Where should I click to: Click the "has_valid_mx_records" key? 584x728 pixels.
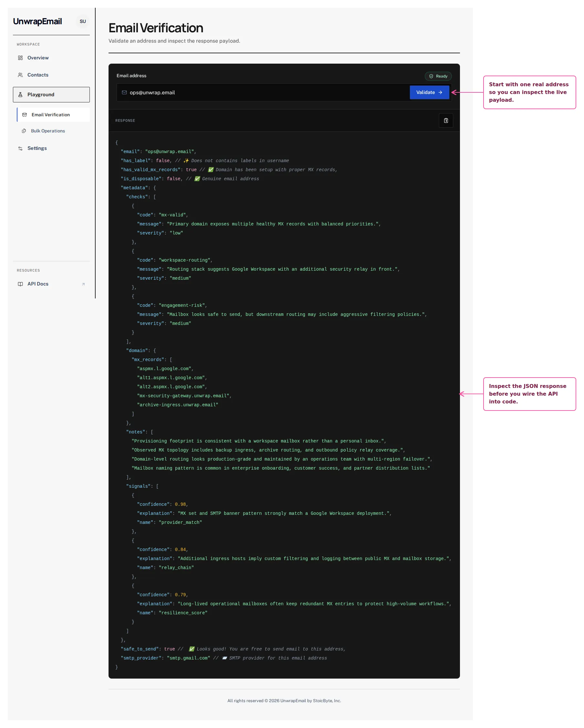(150, 170)
